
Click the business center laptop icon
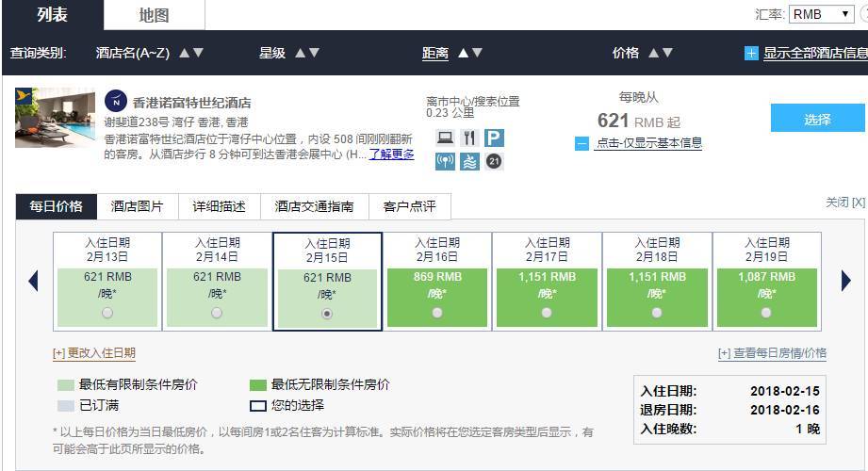[445, 138]
